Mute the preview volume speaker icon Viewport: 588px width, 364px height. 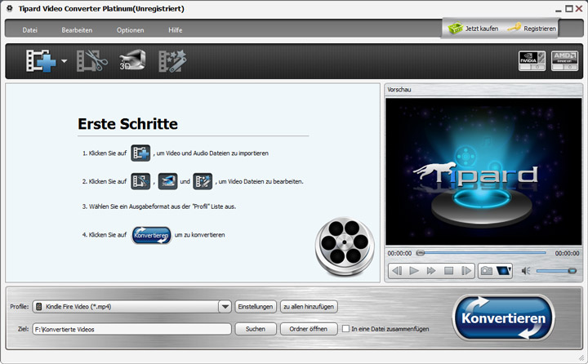[x=526, y=271]
